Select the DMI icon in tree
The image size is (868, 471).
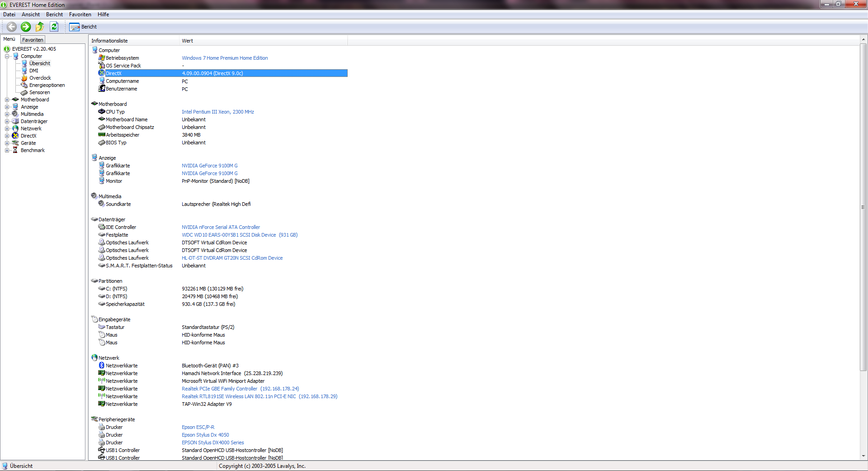pyautogui.click(x=24, y=71)
